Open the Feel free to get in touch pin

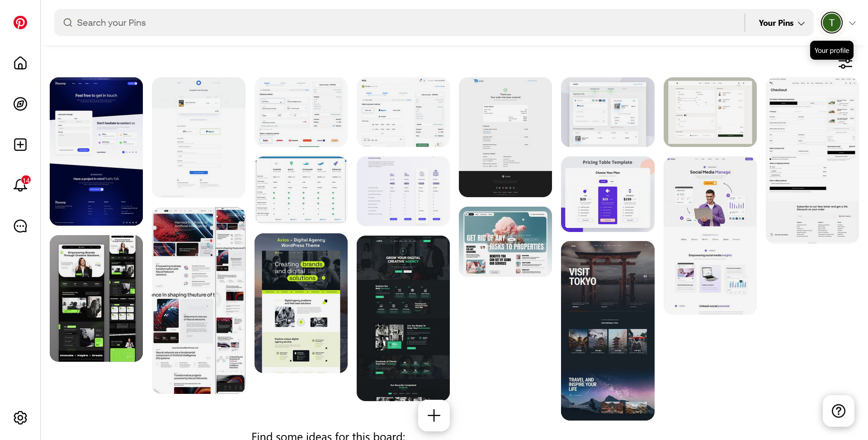click(96, 151)
